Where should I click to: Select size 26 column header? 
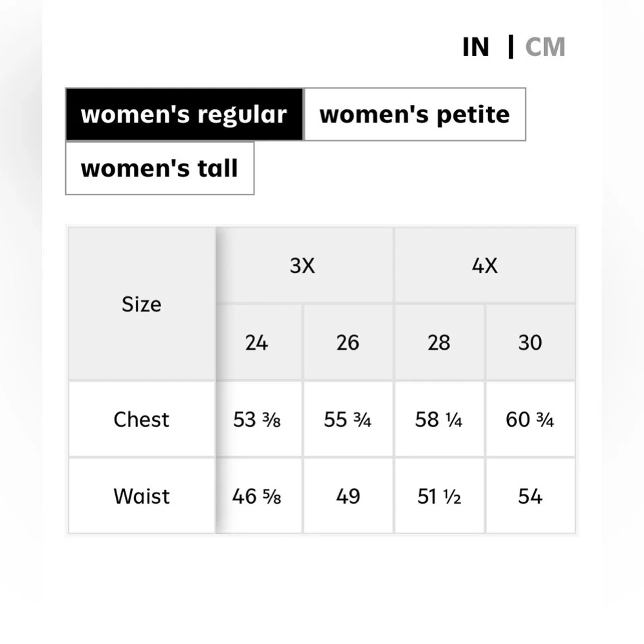point(348,342)
